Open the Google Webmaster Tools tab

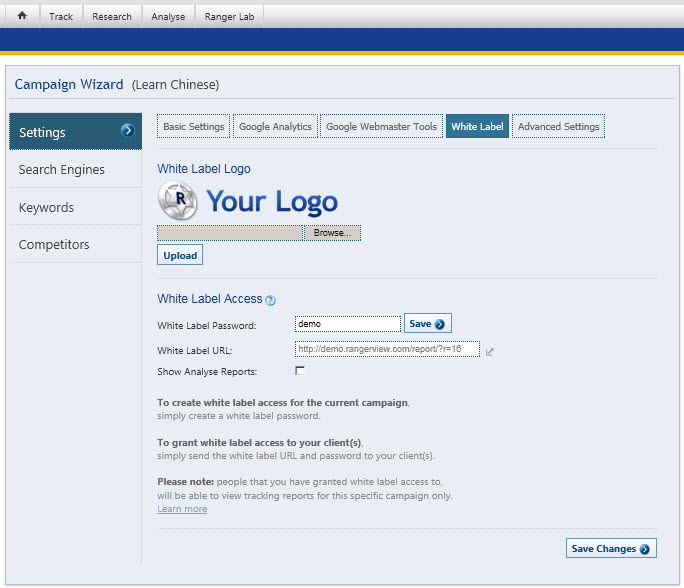click(381, 127)
